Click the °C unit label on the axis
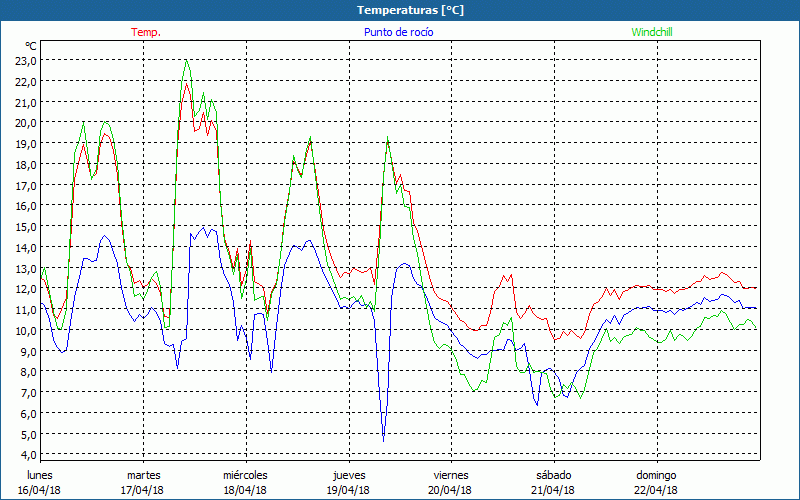Image resolution: width=800 pixels, height=500 pixels. click(x=31, y=46)
